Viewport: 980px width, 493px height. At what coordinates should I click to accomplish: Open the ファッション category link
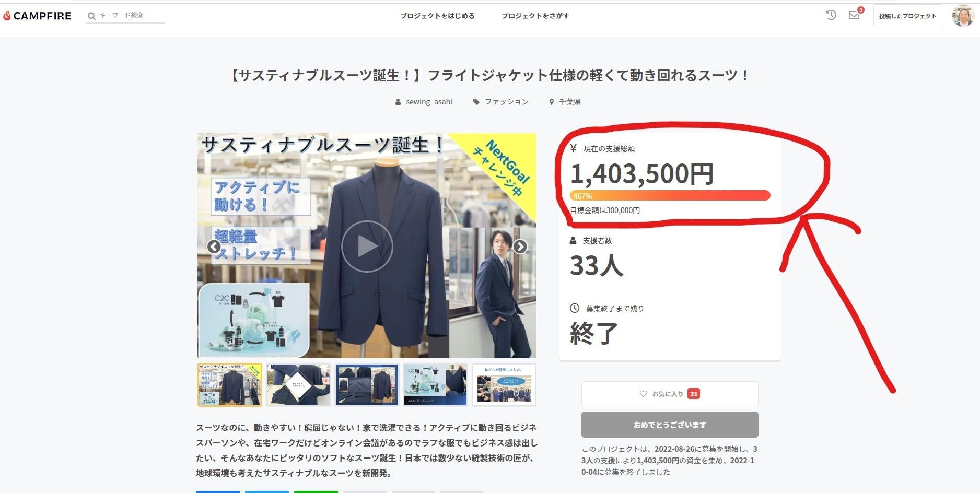tap(506, 102)
